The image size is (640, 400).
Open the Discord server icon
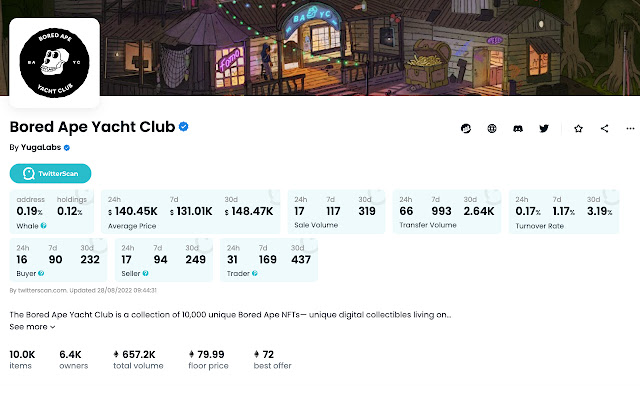tap(518, 128)
